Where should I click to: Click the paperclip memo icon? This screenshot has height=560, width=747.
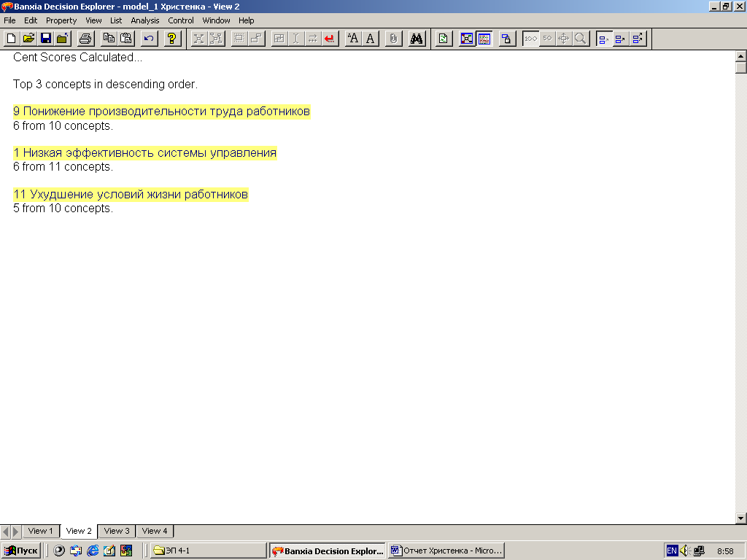[x=393, y=39]
